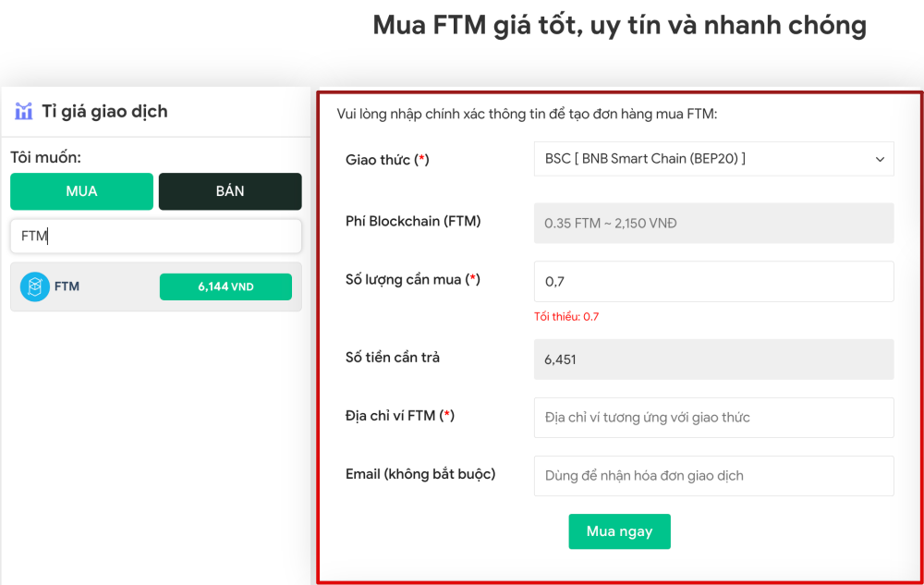
Task: Switch to BÁN sell mode
Action: (230, 191)
